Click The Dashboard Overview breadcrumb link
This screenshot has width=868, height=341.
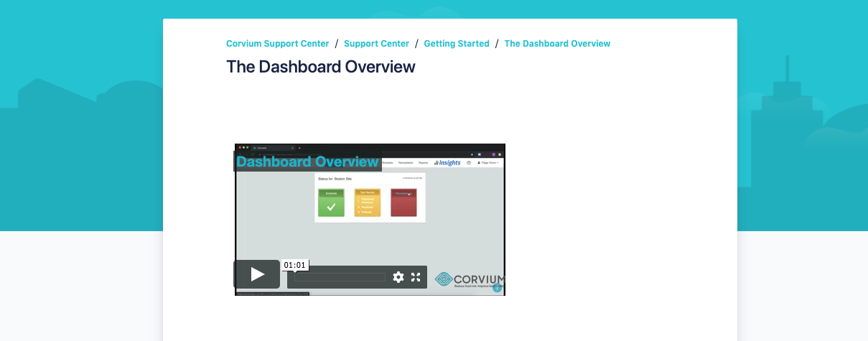click(x=557, y=44)
